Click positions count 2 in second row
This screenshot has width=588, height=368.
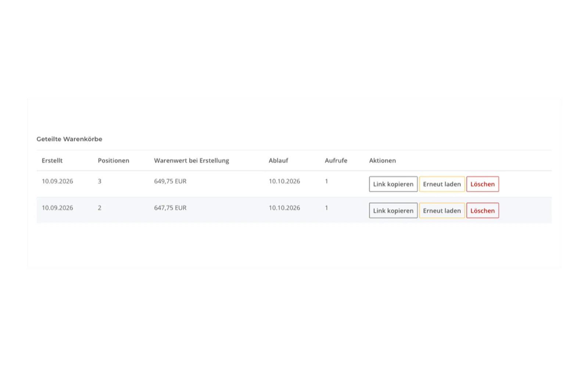point(100,208)
